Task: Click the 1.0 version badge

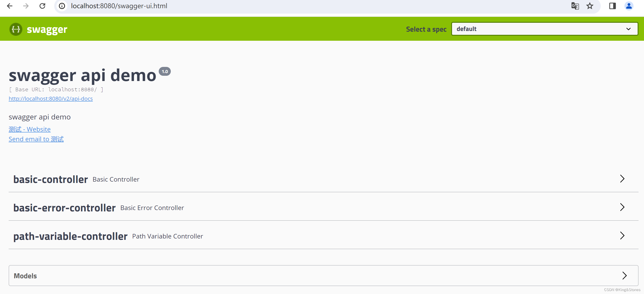Action: [x=165, y=71]
